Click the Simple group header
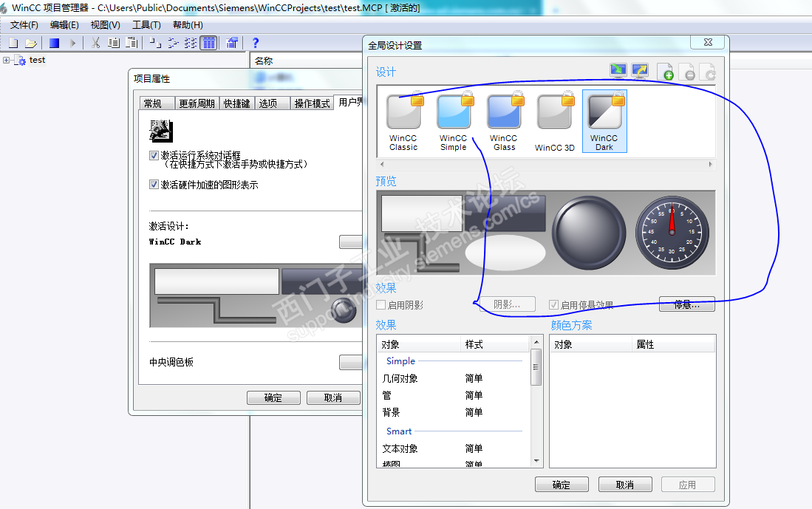812x509 pixels. click(x=400, y=361)
